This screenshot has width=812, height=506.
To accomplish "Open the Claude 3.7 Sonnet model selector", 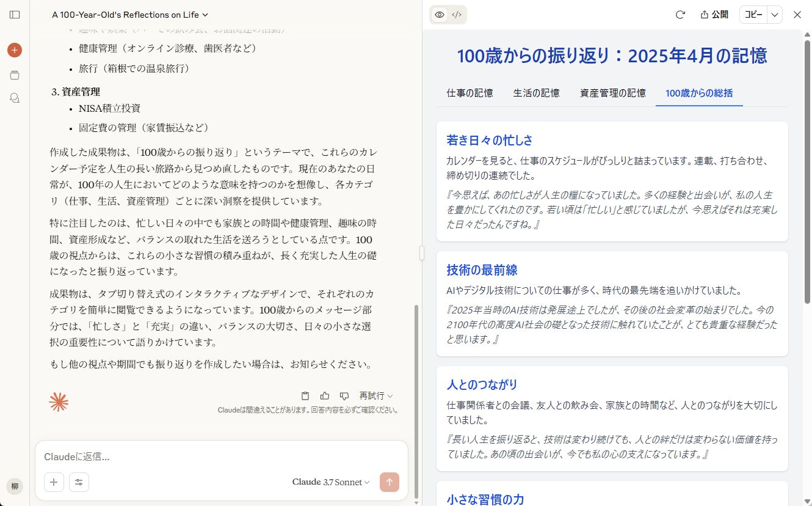I will pos(331,482).
